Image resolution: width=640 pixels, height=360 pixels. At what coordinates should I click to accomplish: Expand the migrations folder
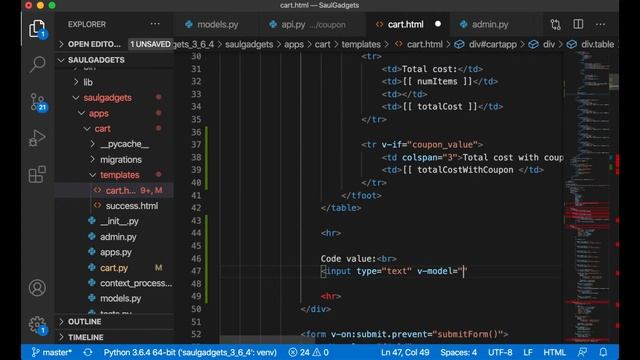(121, 160)
